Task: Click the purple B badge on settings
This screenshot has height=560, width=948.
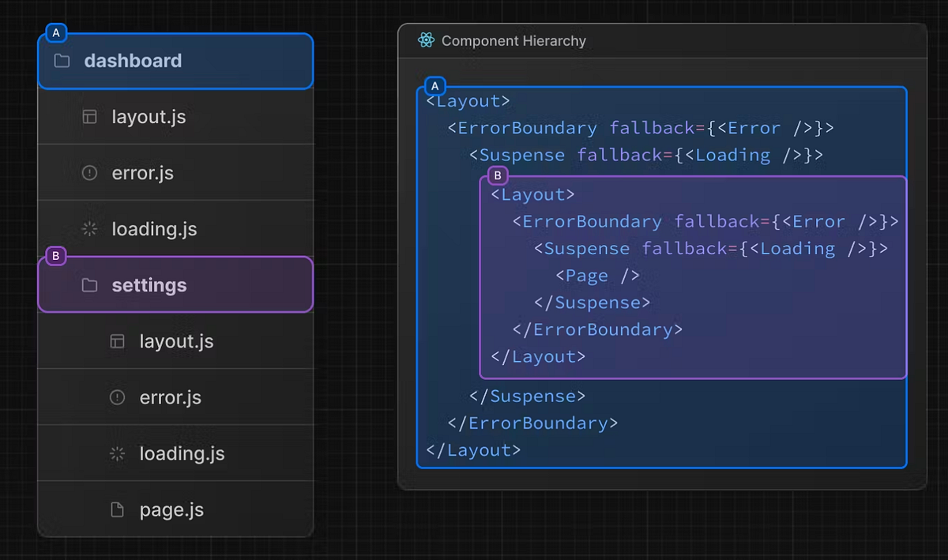Action: 55,256
